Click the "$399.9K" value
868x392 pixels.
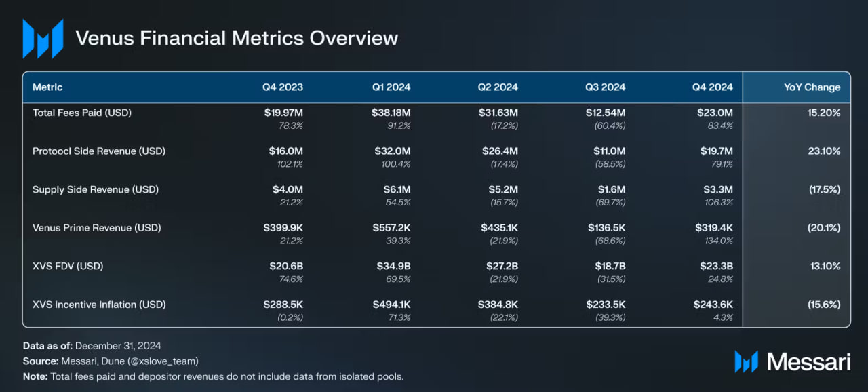pyautogui.click(x=283, y=228)
